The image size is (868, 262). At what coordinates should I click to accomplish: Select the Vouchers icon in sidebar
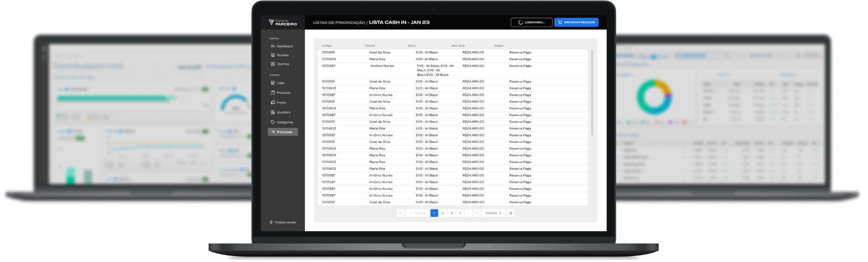[x=273, y=112]
